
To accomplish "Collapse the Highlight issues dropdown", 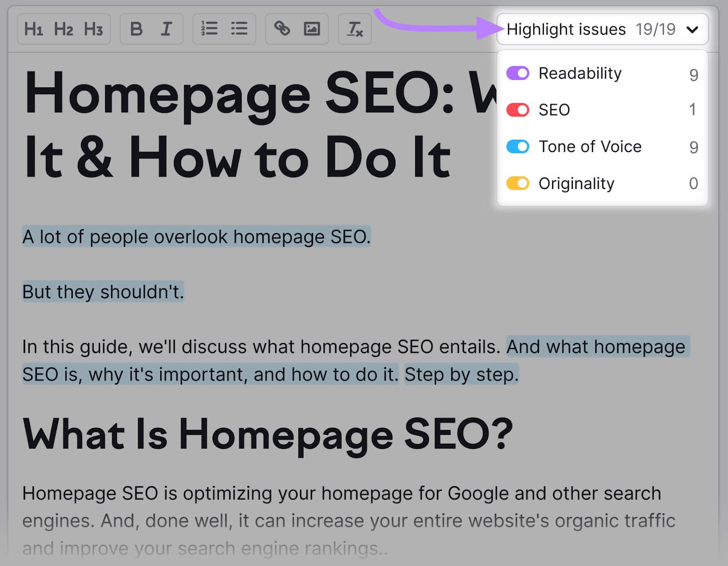I will [693, 29].
